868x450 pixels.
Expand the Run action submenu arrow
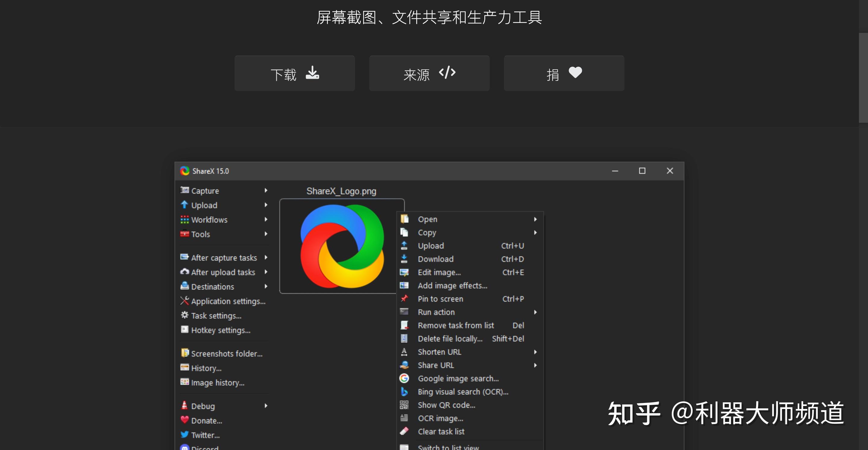[x=536, y=312]
